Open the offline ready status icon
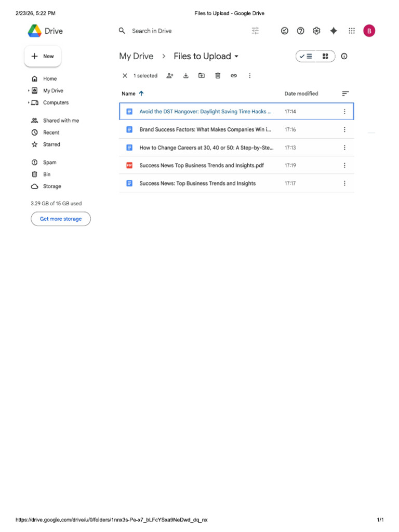Screen dimensions: 399x532 coord(285,31)
